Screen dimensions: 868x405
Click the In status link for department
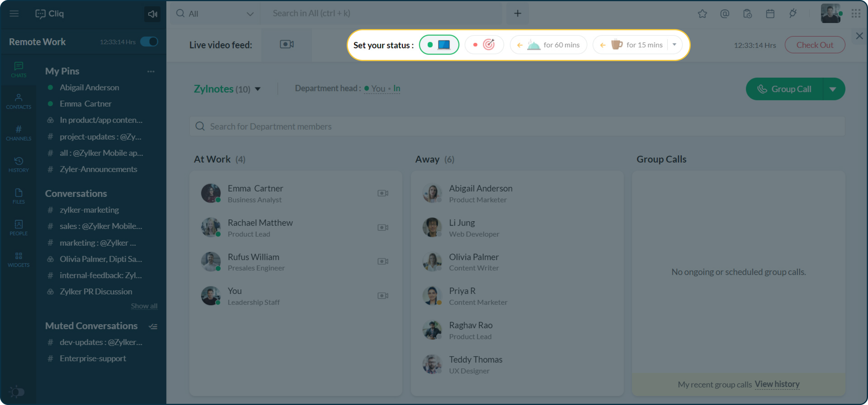(x=397, y=88)
